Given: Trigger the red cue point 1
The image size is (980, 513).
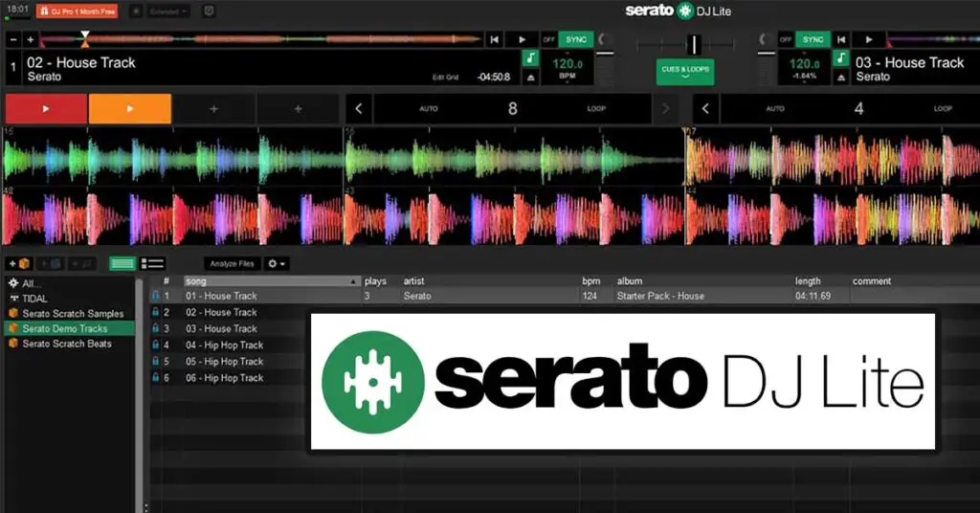Looking at the screenshot, I should tap(46, 109).
